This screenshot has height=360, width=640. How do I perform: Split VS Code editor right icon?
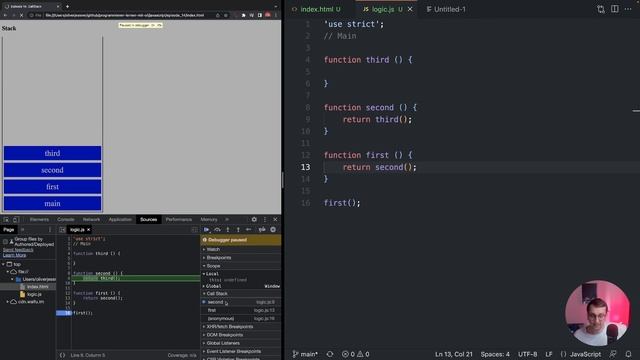tap(614, 9)
